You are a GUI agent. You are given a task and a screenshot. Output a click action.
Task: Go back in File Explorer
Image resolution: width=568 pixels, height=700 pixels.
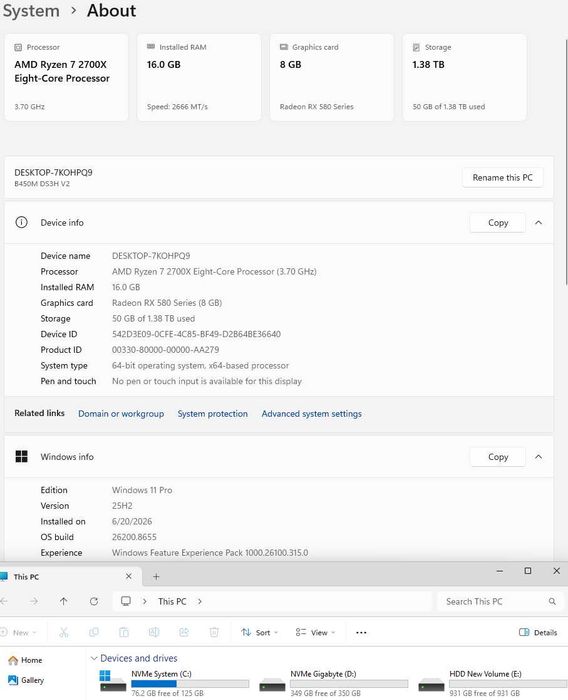[x=4, y=602]
